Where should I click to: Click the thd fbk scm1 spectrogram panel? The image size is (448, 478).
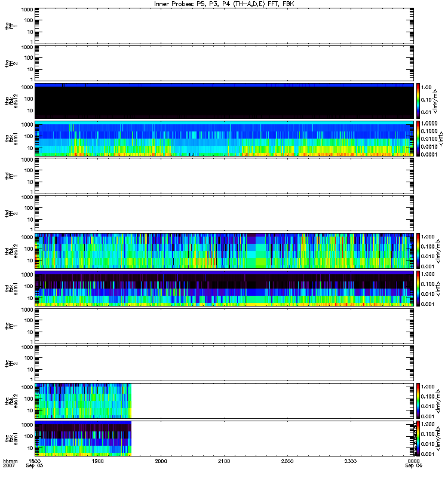[x=225, y=289]
